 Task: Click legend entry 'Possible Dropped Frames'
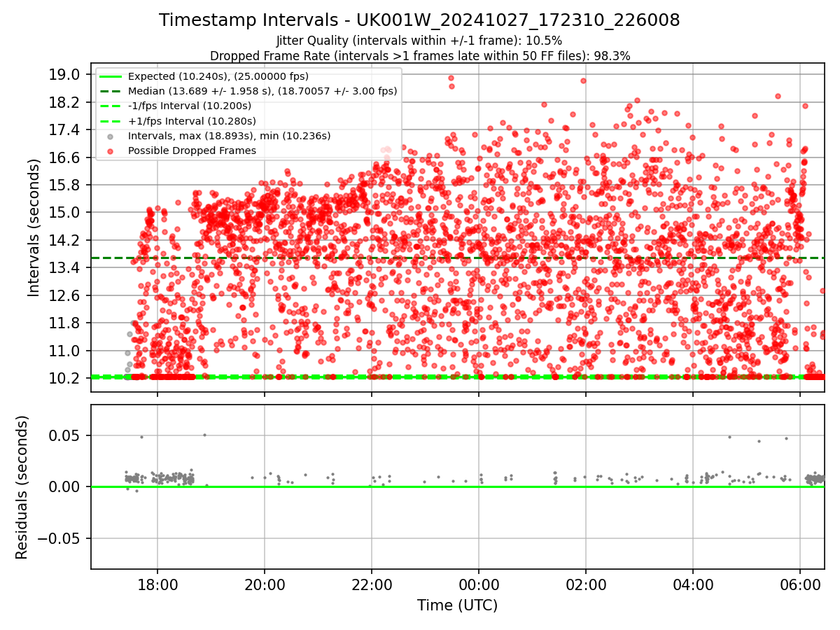(x=192, y=150)
